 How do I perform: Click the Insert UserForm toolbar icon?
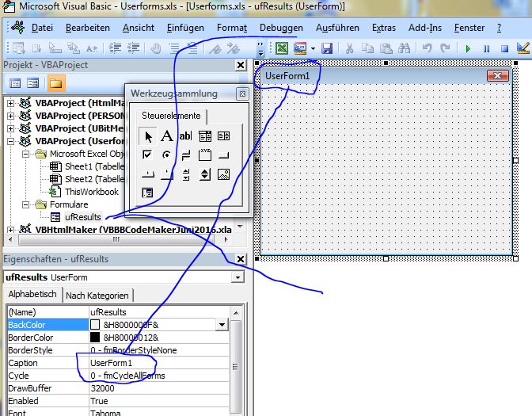pos(300,48)
